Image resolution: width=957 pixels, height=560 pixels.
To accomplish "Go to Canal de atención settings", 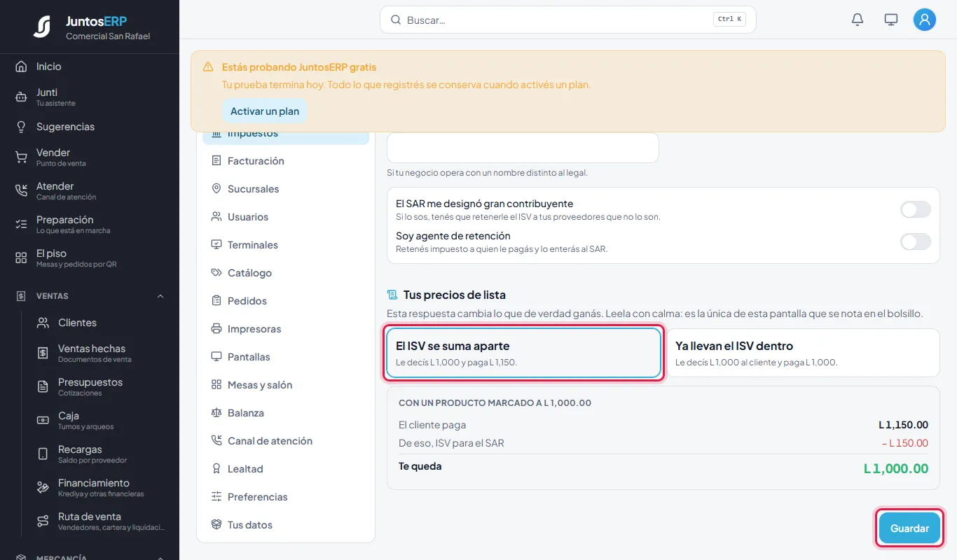I will (286, 441).
